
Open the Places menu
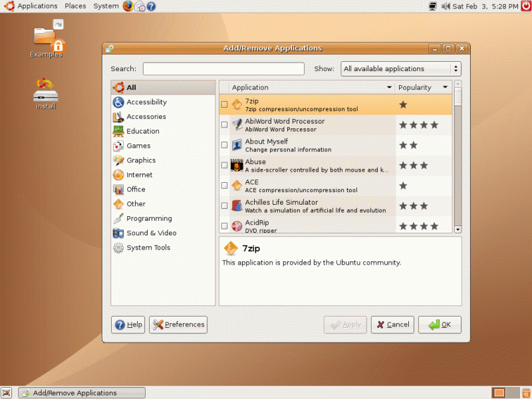[x=75, y=6]
